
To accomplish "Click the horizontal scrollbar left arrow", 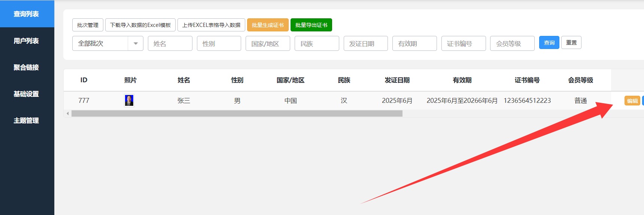I will [x=67, y=113].
